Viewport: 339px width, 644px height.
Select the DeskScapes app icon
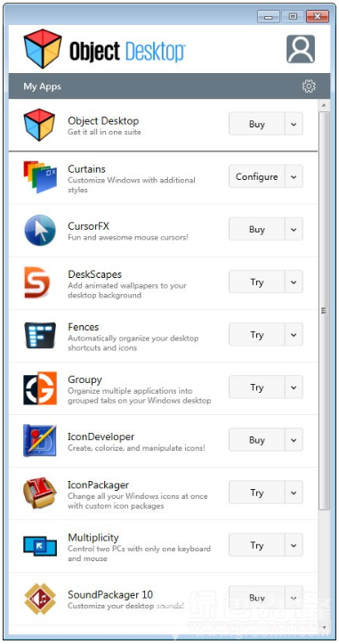37,282
